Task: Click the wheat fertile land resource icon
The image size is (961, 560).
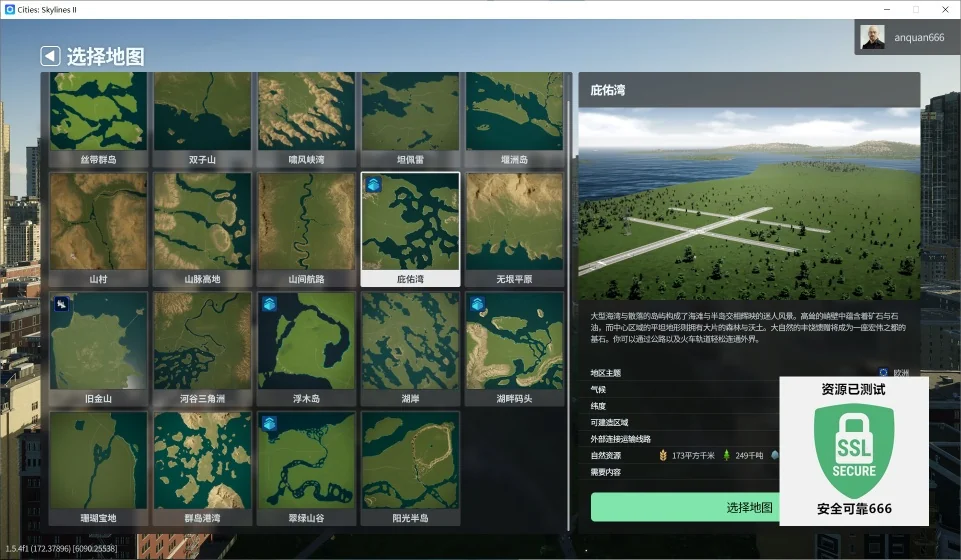Action: point(661,455)
